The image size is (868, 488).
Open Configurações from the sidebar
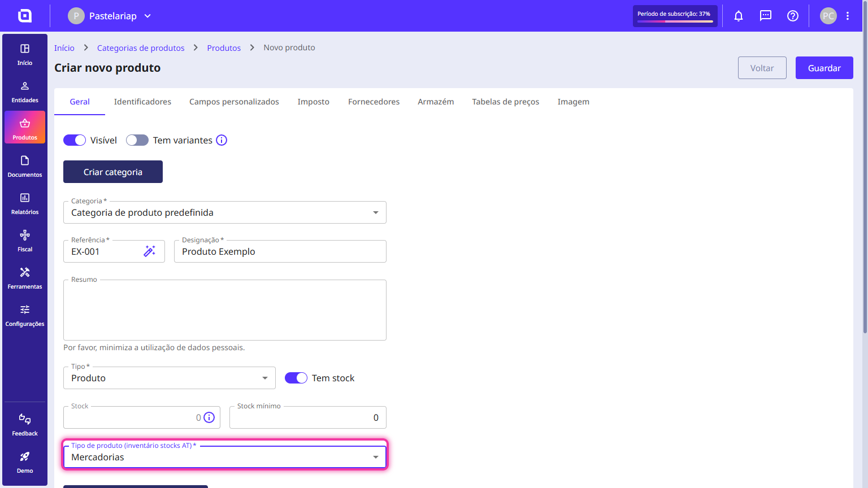pyautogui.click(x=25, y=315)
